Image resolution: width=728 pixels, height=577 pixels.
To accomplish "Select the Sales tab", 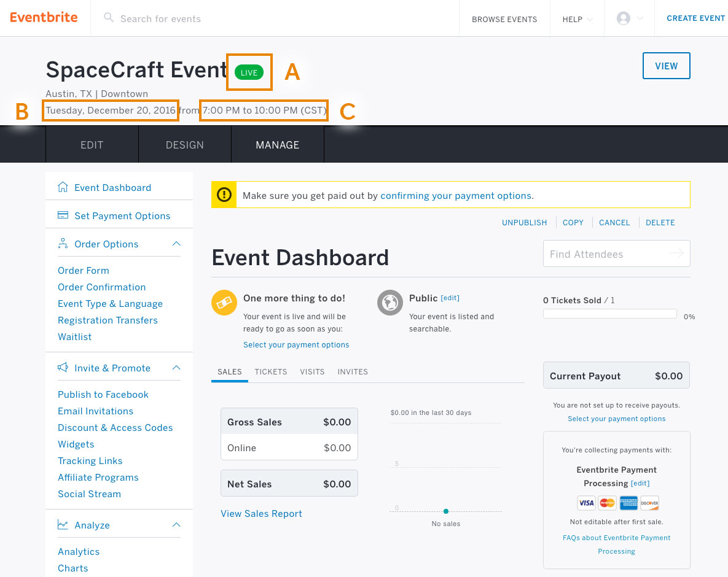I will tap(229, 371).
